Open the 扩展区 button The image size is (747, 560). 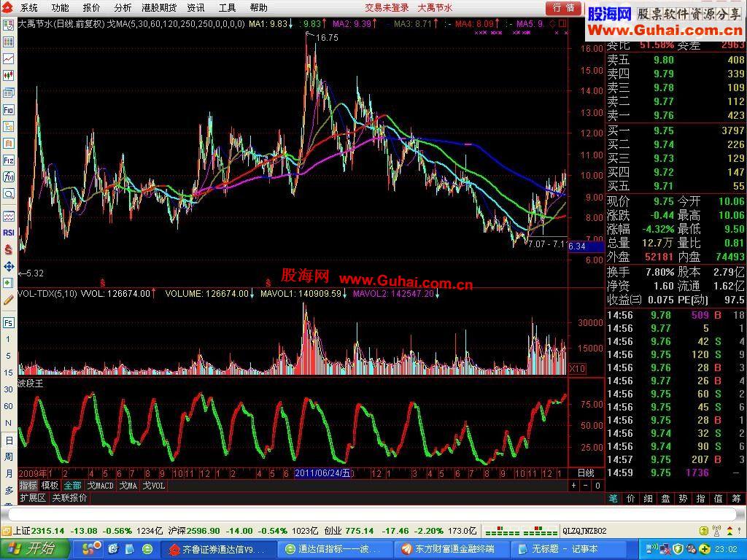pyautogui.click(x=32, y=497)
